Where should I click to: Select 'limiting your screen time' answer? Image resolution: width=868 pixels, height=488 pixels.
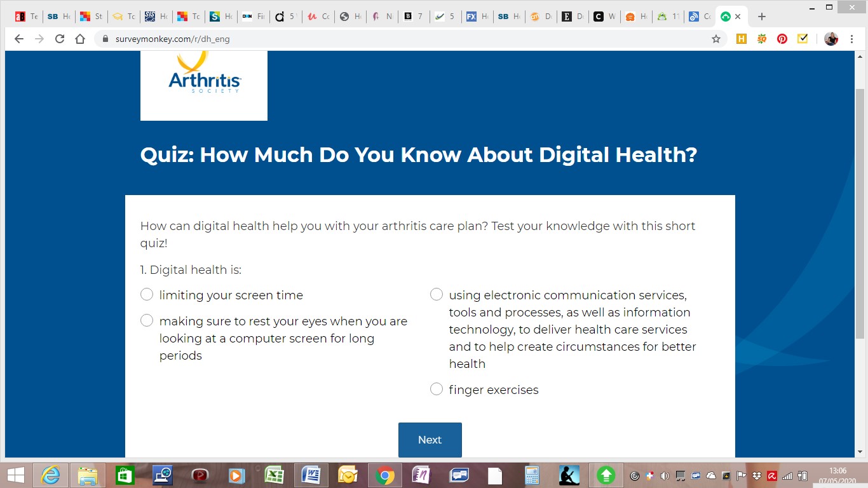coord(147,294)
